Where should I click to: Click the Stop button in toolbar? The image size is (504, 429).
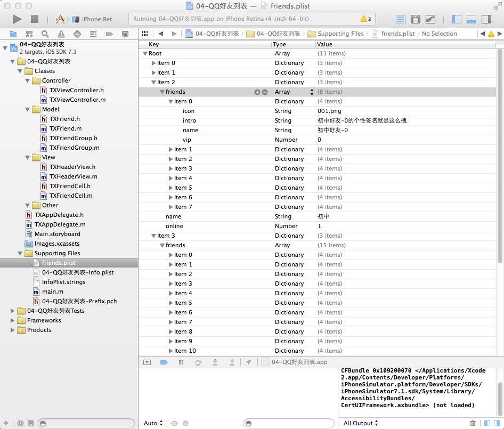(35, 19)
